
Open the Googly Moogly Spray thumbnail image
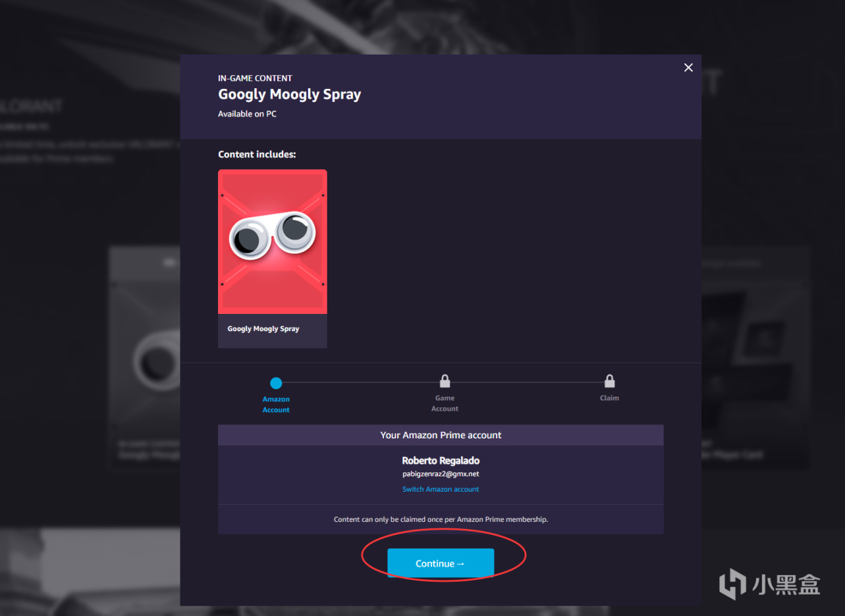[273, 242]
